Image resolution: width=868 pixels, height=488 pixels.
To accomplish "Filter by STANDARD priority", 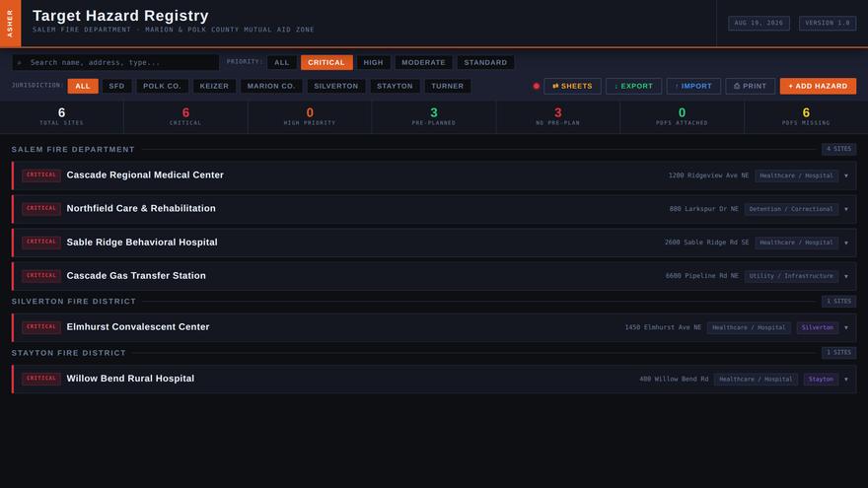I will [x=485, y=62].
